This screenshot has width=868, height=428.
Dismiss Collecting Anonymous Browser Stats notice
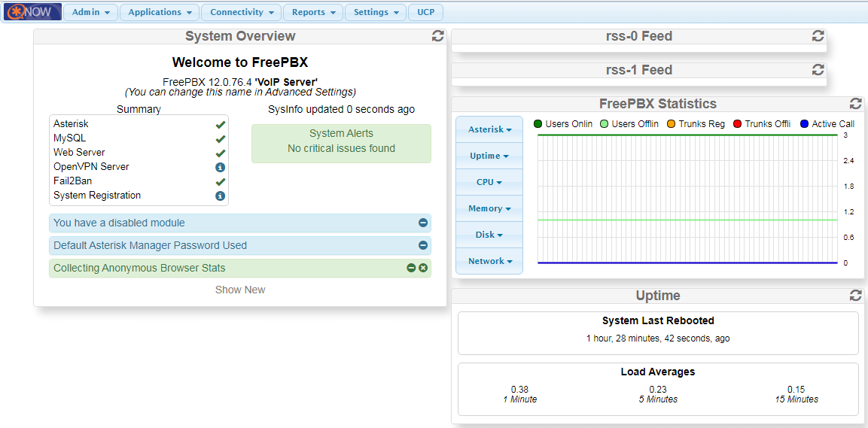point(423,268)
